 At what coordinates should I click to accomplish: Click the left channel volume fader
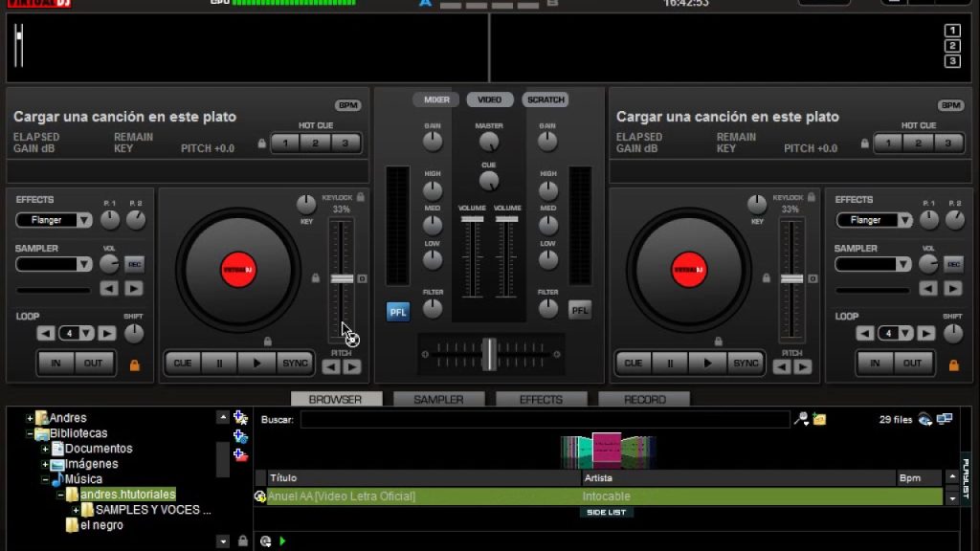(x=472, y=219)
